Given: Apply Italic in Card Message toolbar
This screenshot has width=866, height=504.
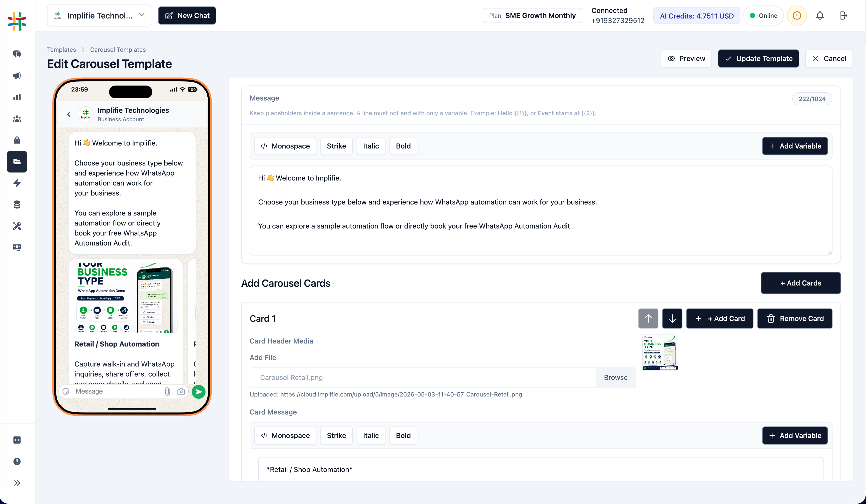Looking at the screenshot, I should coord(371,436).
